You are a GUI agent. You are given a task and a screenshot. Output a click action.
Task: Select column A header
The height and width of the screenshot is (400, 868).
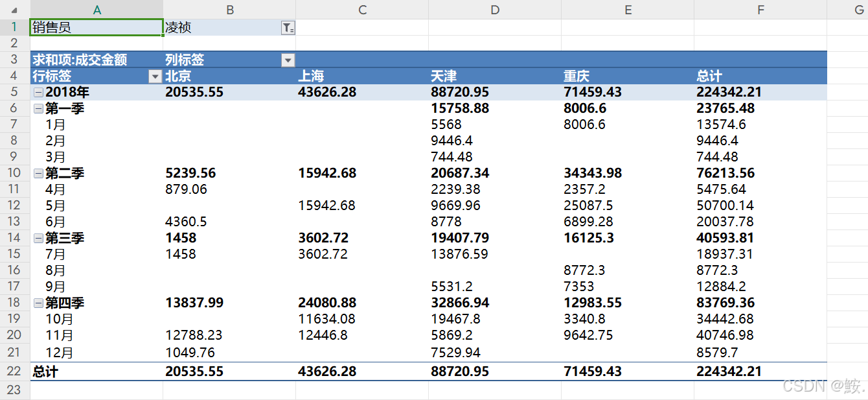pos(97,10)
